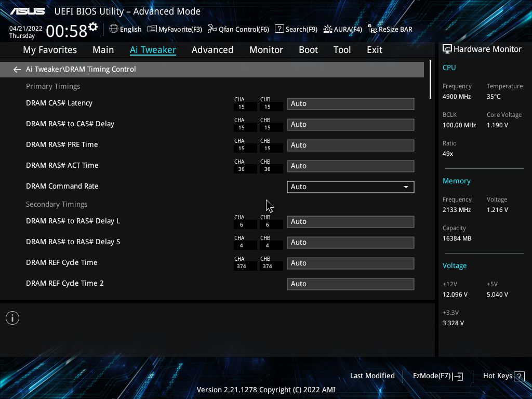Open AURA(F4) lighting settings
The width and height of the screenshot is (532, 399).
[342, 29]
